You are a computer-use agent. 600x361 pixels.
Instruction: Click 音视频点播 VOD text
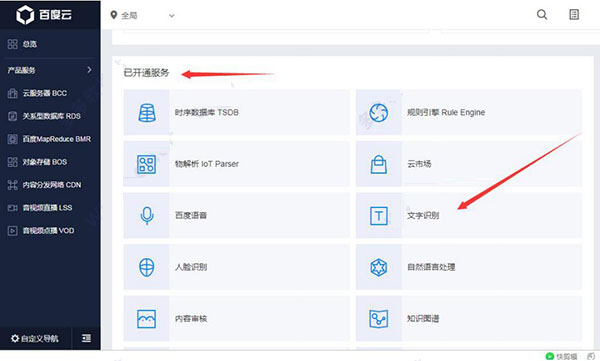[48, 231]
